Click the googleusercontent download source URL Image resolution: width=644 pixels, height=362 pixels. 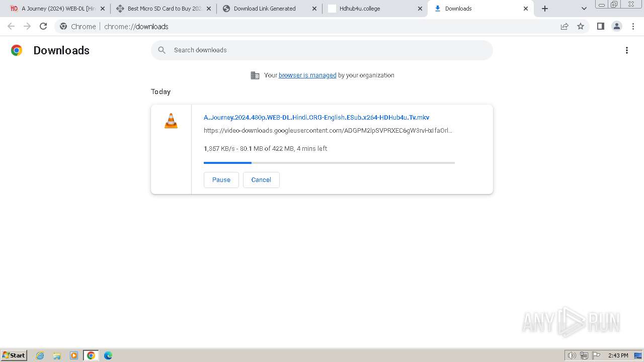[x=328, y=131]
